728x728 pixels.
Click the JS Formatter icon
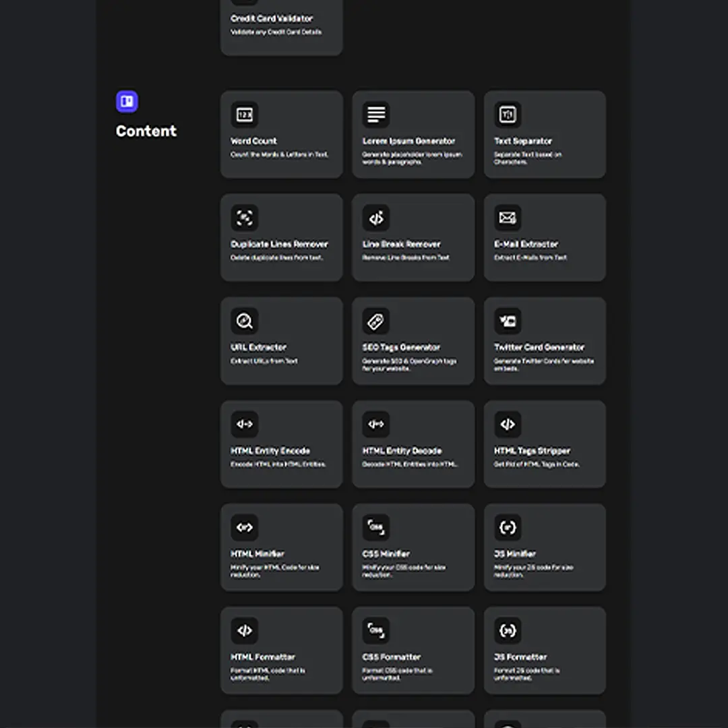[x=508, y=630]
